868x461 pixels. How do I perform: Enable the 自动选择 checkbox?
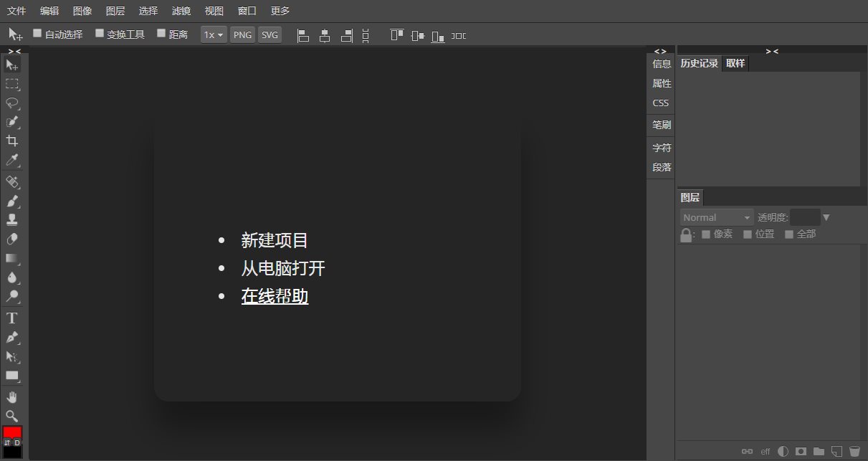tap(37, 34)
